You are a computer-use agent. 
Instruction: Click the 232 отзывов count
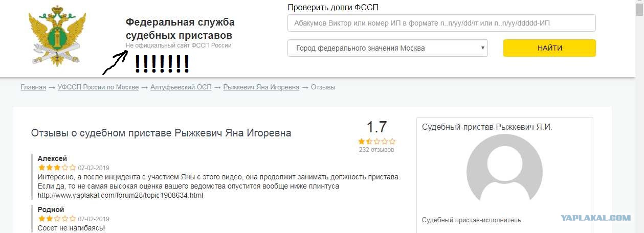coord(376,150)
